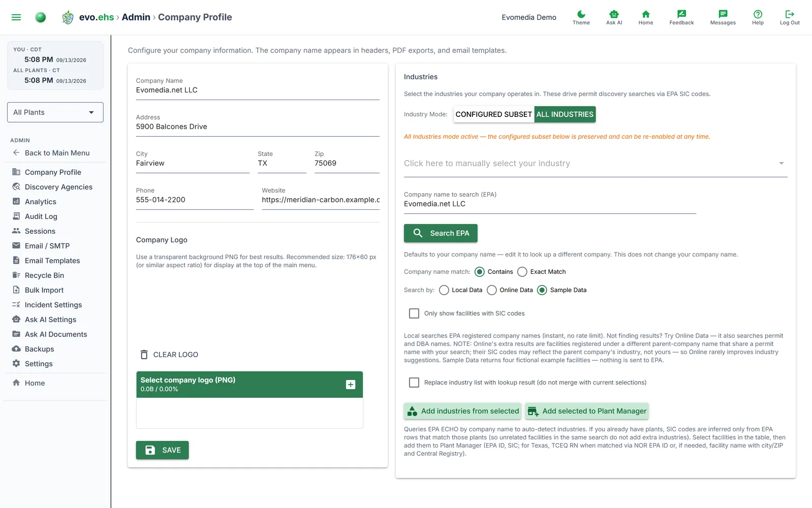
Task: Click the Ask AI Settings robot icon
Action: pos(16,320)
